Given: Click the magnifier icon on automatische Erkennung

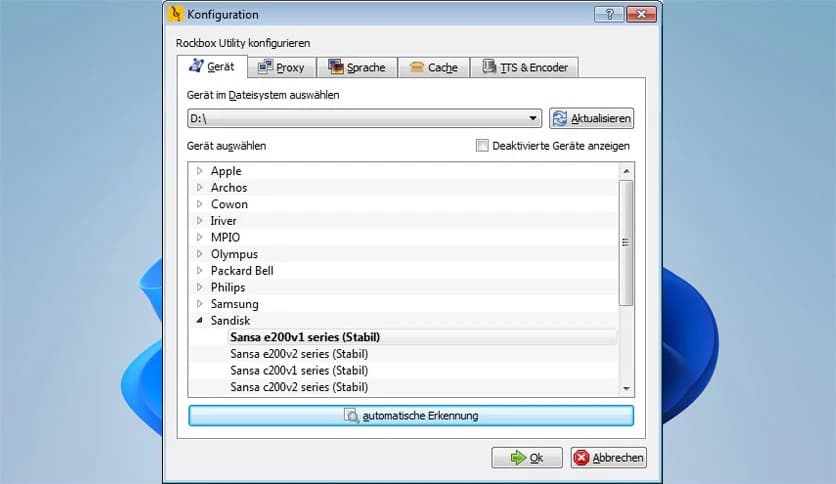Looking at the screenshot, I should pyautogui.click(x=351, y=415).
